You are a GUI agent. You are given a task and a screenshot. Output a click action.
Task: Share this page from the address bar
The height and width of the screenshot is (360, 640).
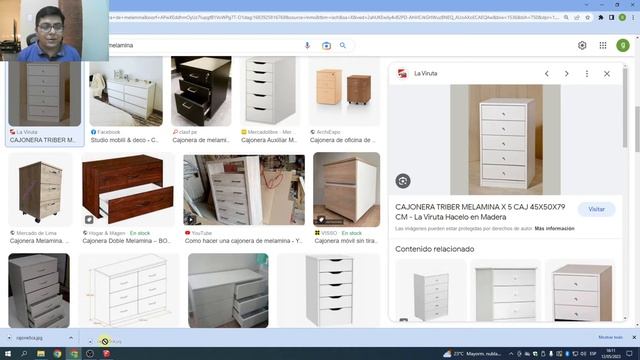577,18
